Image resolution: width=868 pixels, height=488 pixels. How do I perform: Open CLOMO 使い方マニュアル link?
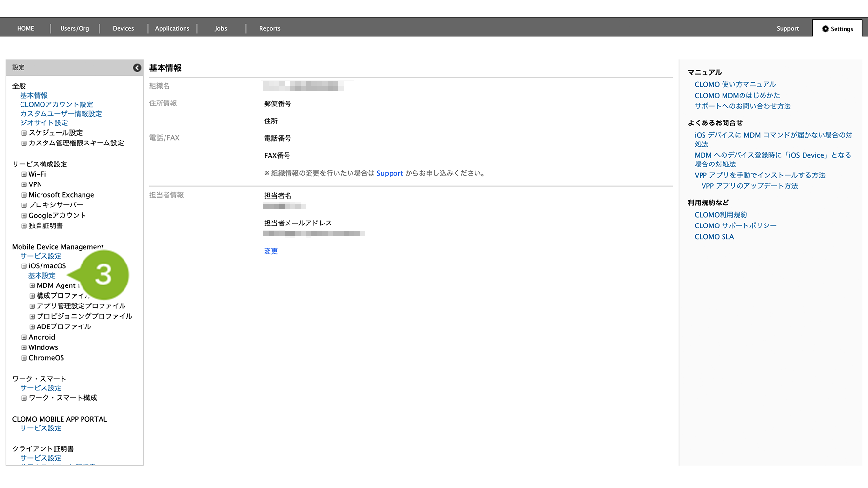735,84
